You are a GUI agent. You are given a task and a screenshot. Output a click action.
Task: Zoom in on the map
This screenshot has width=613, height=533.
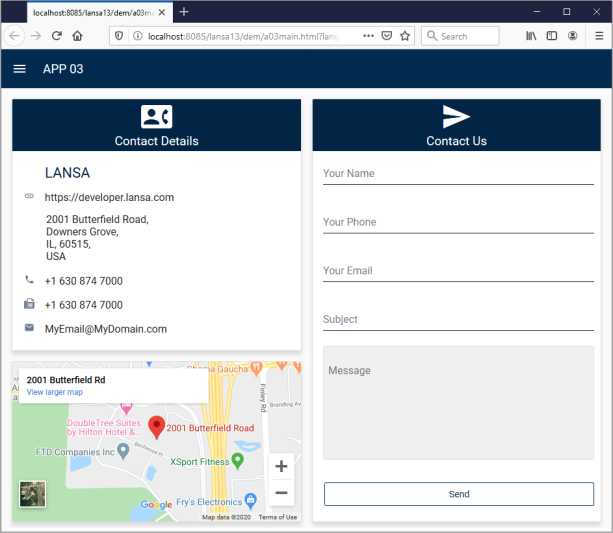[281, 466]
